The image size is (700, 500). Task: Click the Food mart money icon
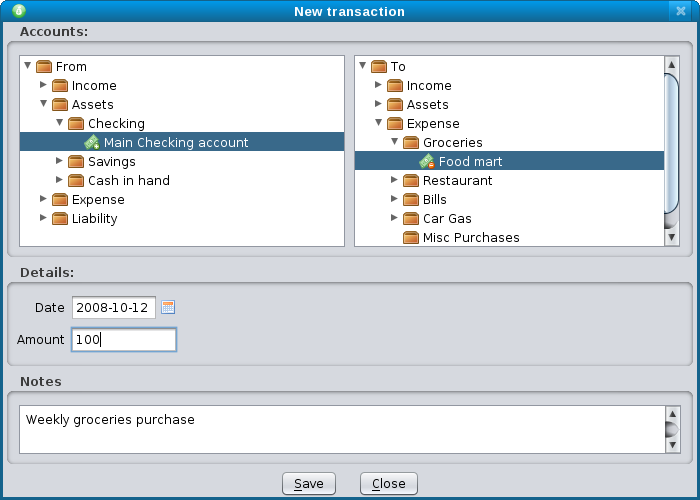coord(427,161)
